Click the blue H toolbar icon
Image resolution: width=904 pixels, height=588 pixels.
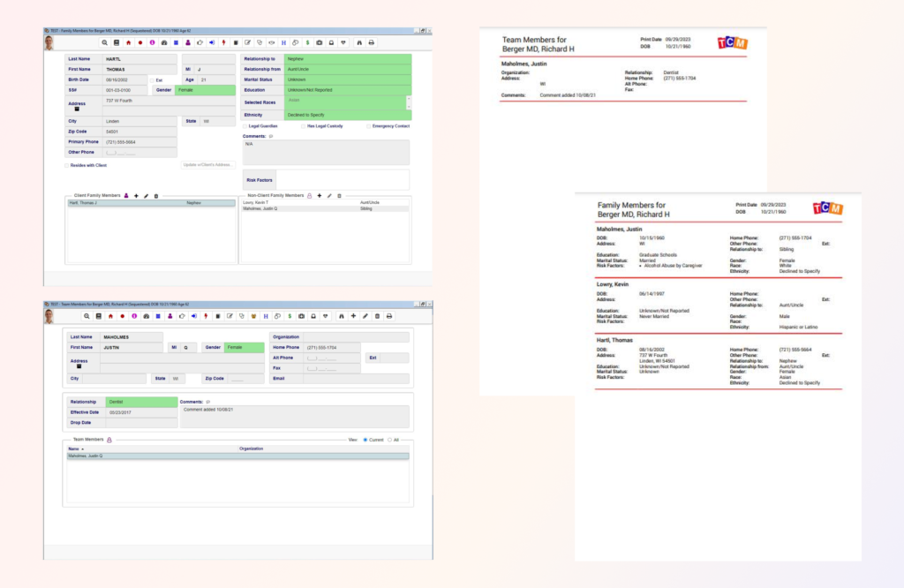pos(283,41)
